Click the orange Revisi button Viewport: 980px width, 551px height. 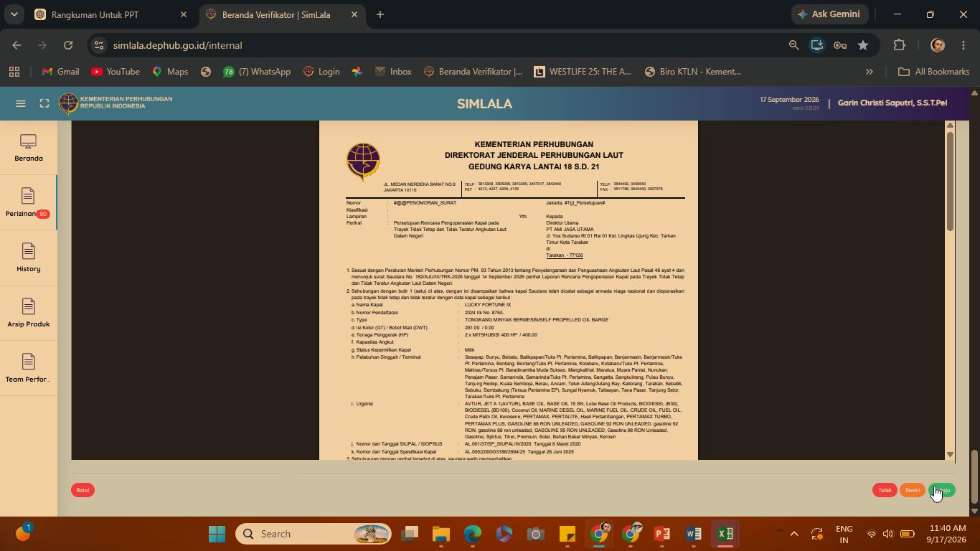click(913, 490)
